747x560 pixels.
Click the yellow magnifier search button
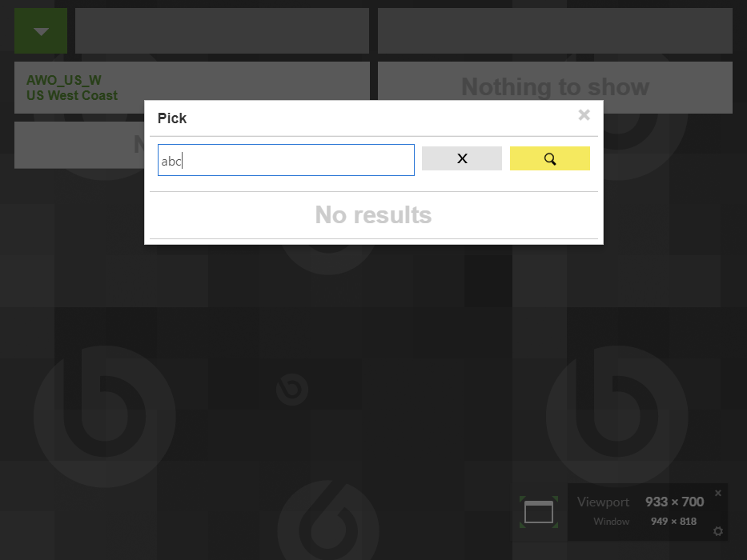550,158
